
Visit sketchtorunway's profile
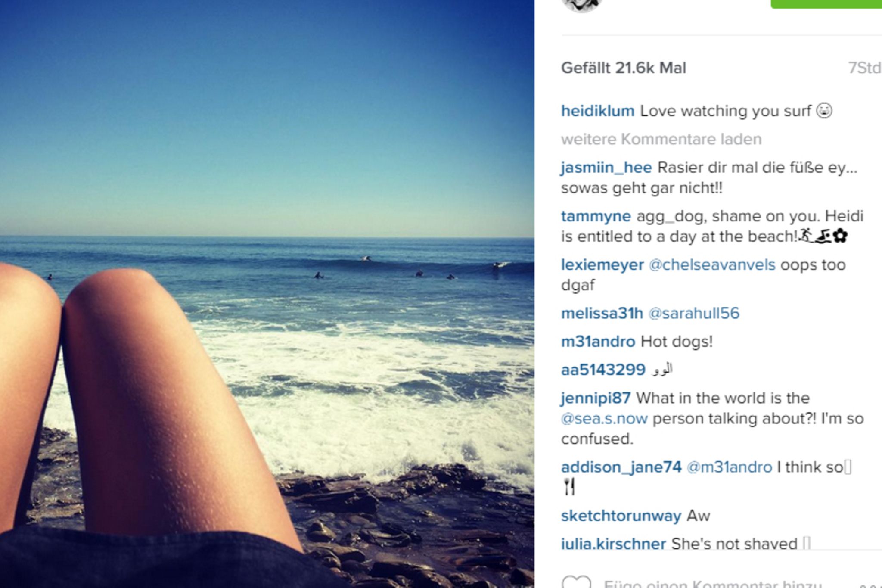click(621, 516)
